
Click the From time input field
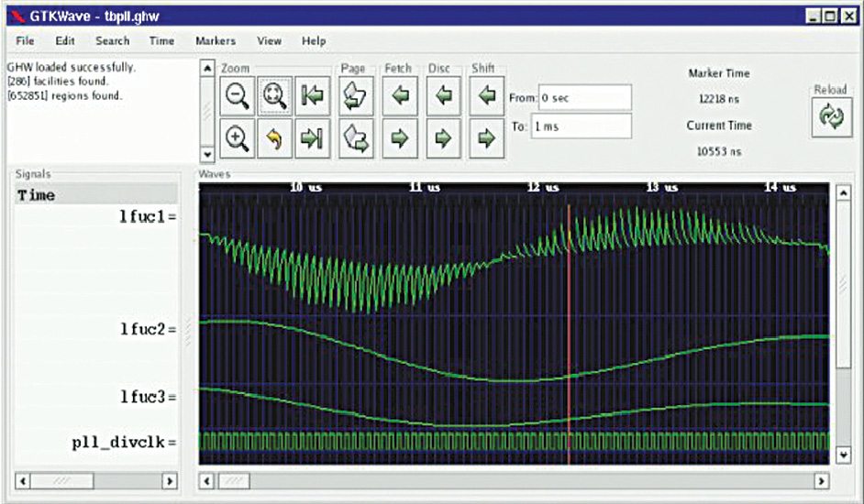click(584, 97)
